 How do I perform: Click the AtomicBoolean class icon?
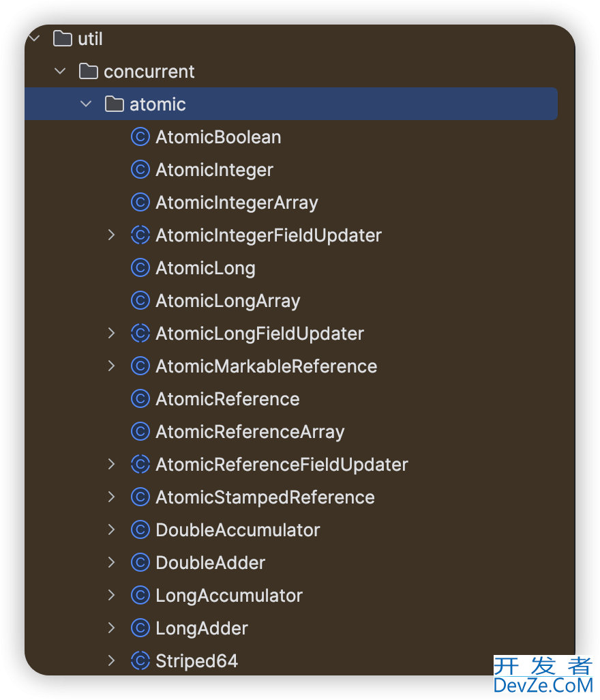(140, 137)
